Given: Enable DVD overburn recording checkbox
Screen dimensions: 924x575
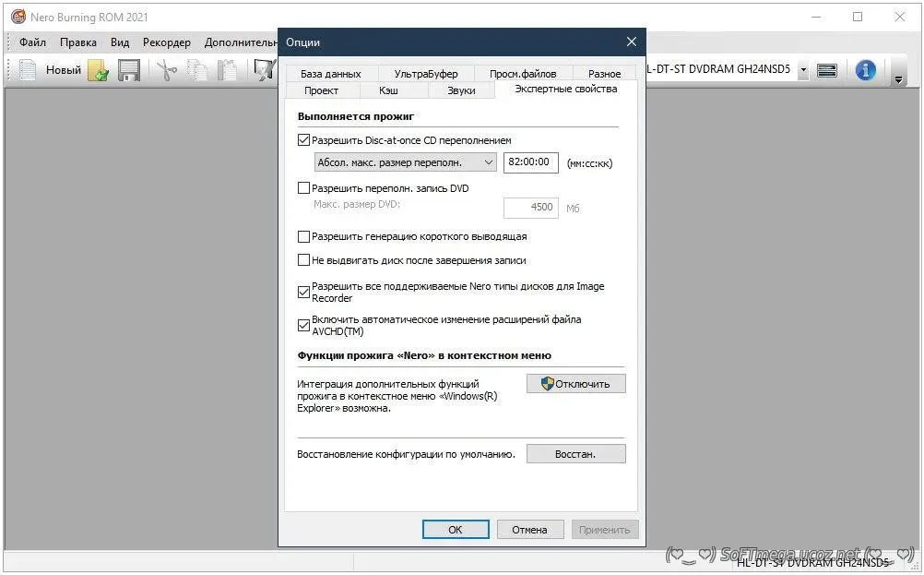Looking at the screenshot, I should click(x=304, y=188).
